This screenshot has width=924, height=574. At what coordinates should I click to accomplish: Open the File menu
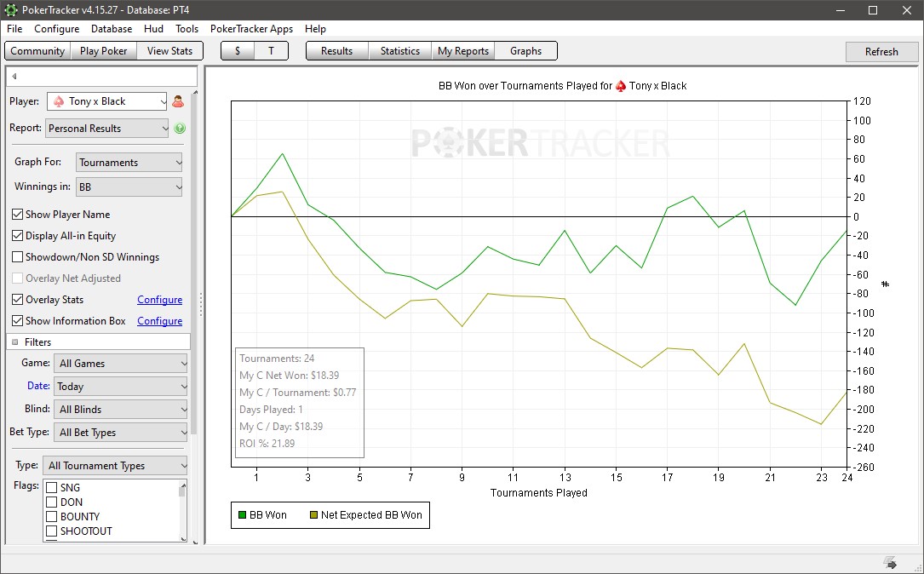[x=14, y=29]
